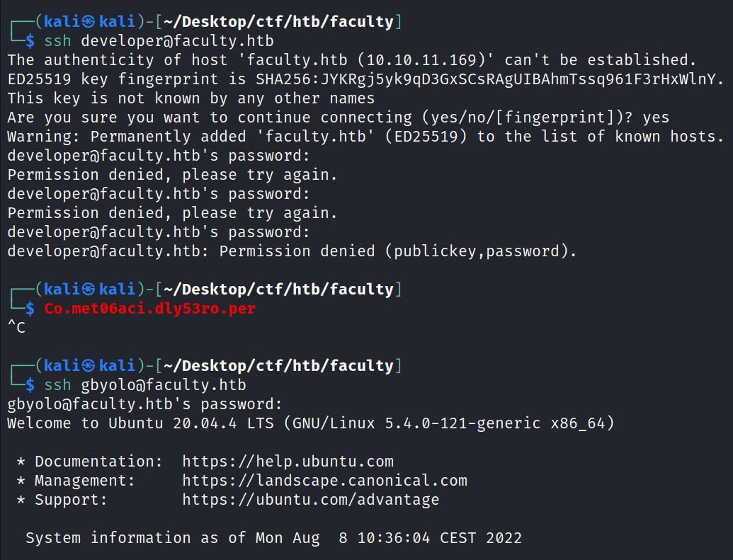
Task: Click the red Co.met06aci.dly53ro.per text
Action: [149, 309]
